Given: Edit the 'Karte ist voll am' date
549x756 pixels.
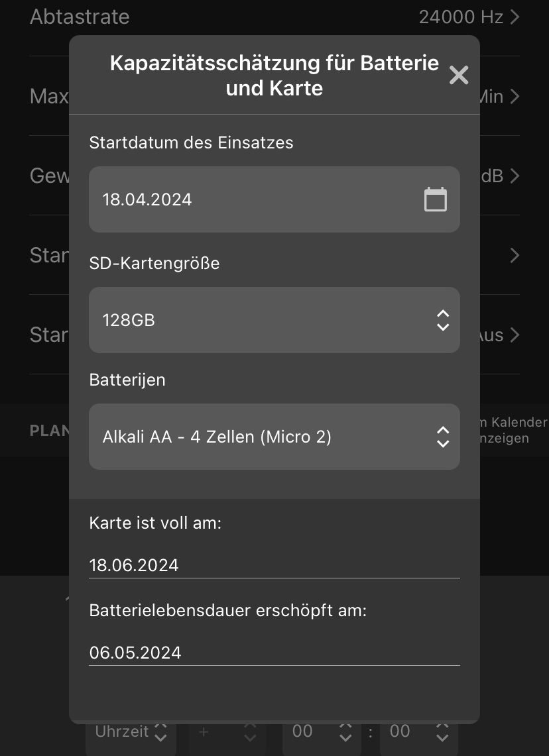Looking at the screenshot, I should click(x=274, y=565).
